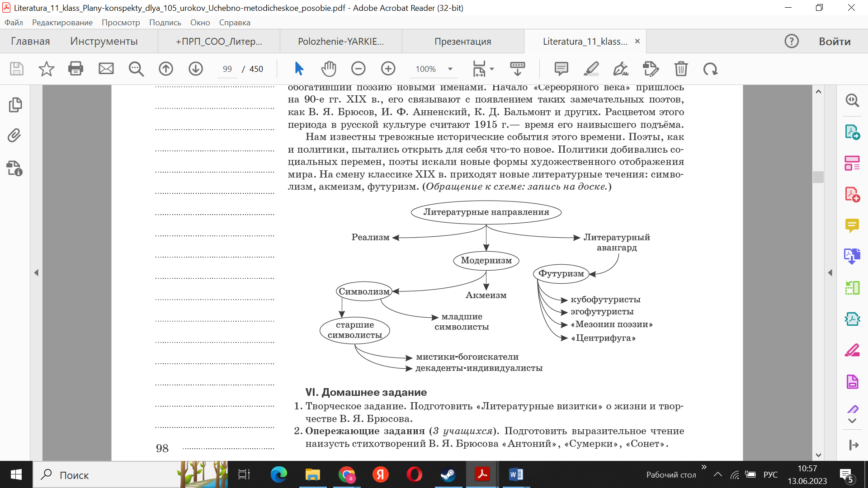The height and width of the screenshot is (488, 868).
Task: Open the Attachments paperclip panel
Action: [14, 135]
